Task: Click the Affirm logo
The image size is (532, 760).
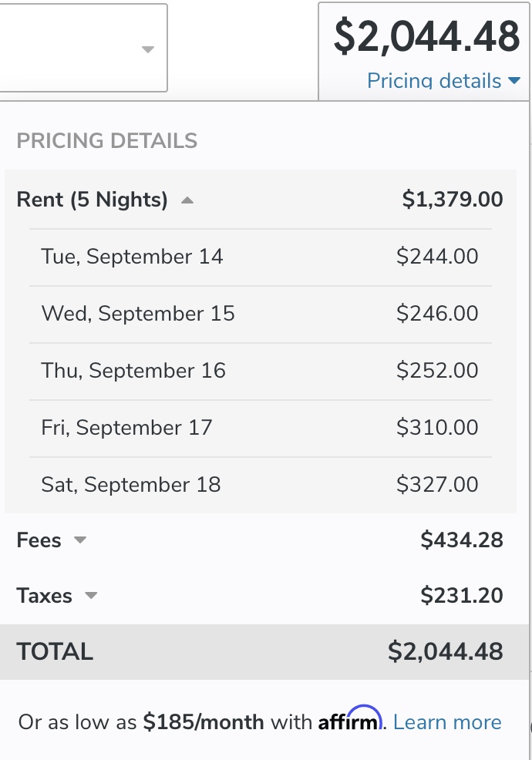Action: (x=350, y=720)
